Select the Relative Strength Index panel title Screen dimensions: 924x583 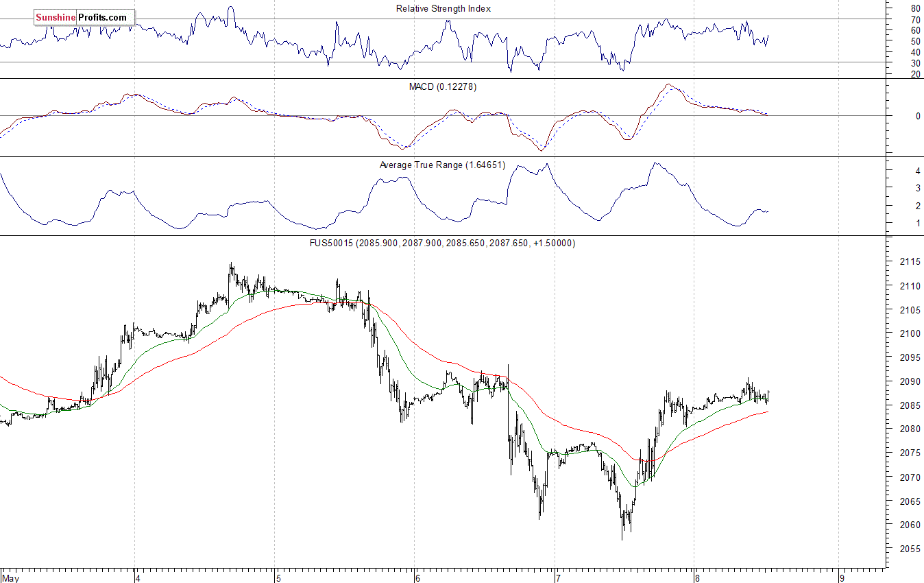(x=443, y=9)
